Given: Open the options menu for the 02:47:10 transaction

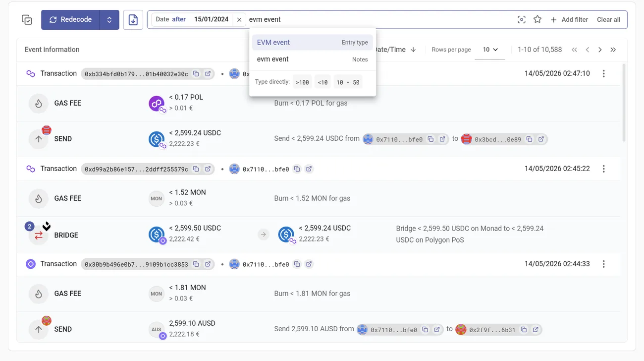Looking at the screenshot, I should point(603,73).
